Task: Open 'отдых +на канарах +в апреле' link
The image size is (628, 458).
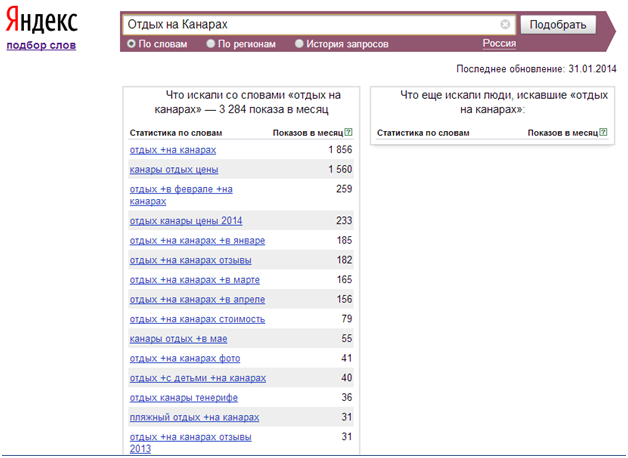Action: [197, 299]
